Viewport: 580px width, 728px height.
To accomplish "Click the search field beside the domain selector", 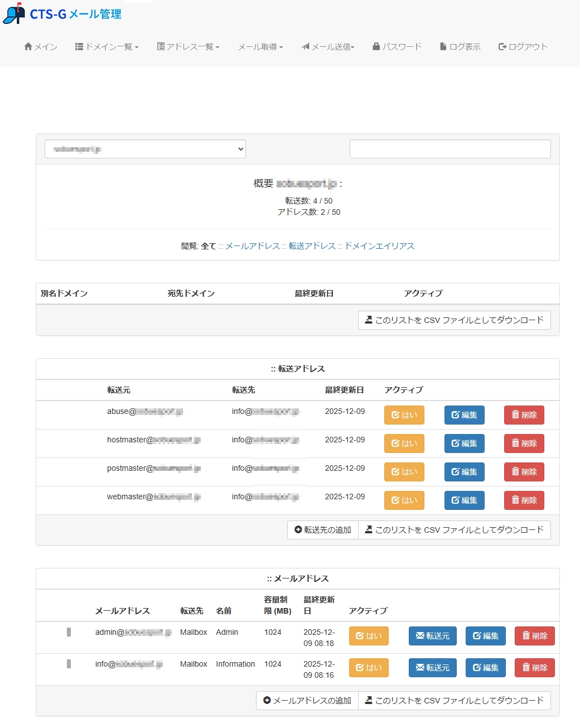I will [449, 149].
